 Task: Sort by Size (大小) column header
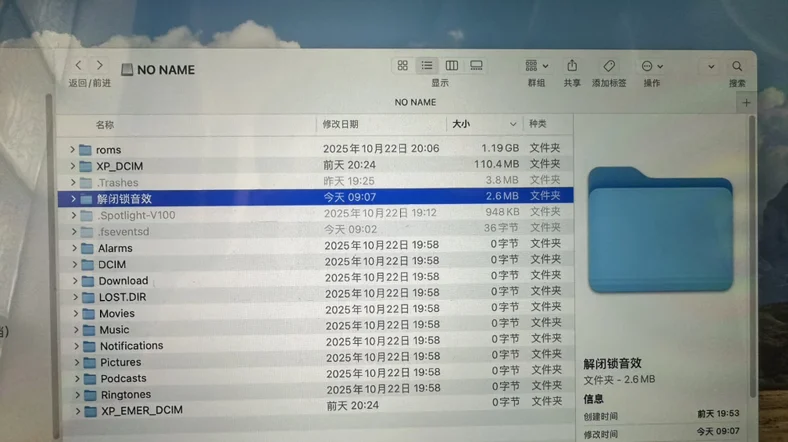click(x=461, y=124)
